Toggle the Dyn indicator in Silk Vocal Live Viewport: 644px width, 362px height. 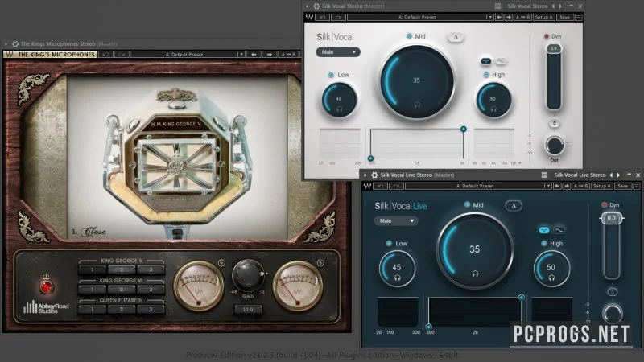click(x=605, y=205)
